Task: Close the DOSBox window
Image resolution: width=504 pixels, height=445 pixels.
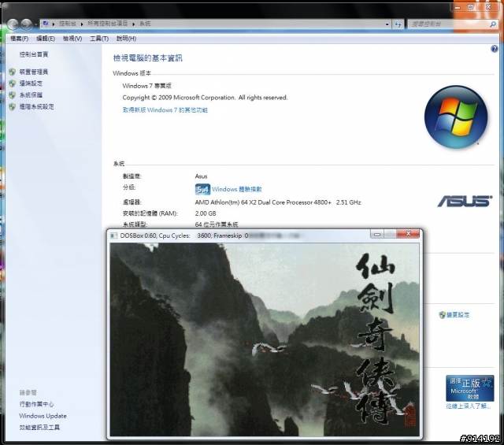Action: click(x=408, y=234)
